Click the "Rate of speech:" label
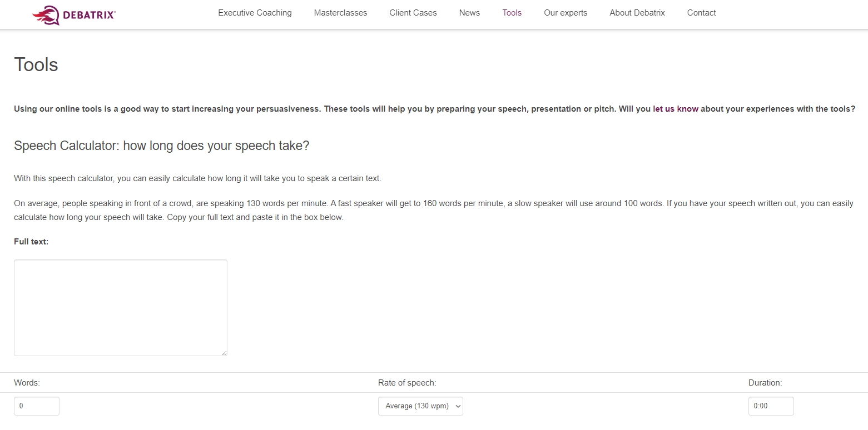Screen dimensions: 868x430 pos(407,383)
